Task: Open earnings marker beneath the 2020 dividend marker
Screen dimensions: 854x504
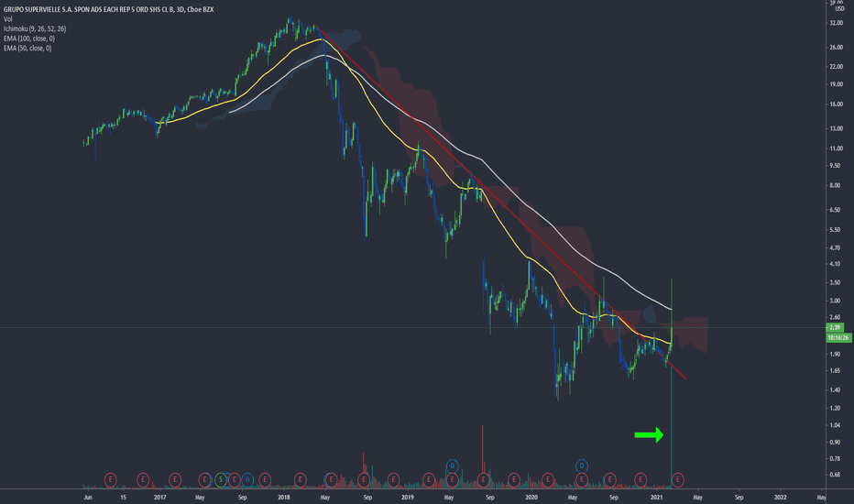Action: 582,480
